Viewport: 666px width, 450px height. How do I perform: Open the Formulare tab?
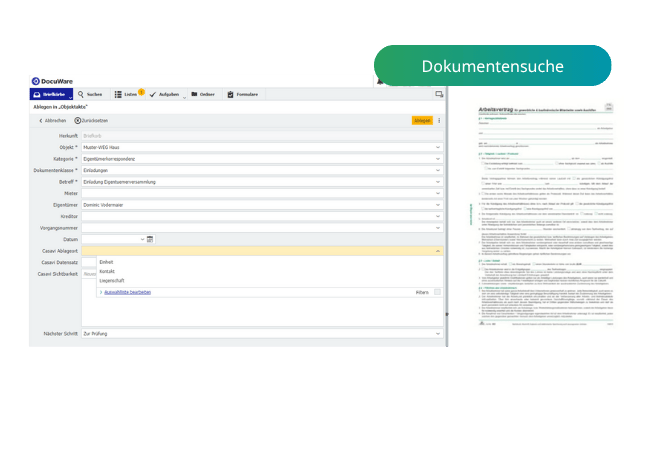coord(243,94)
